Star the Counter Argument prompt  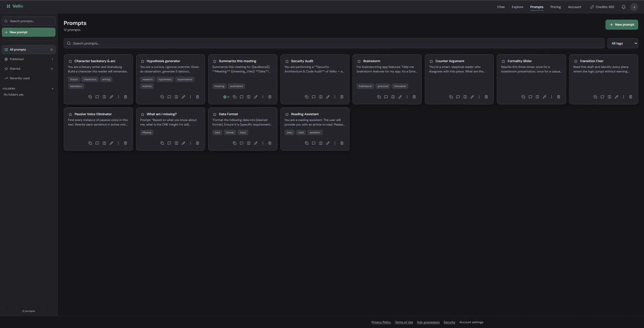tap(431, 61)
